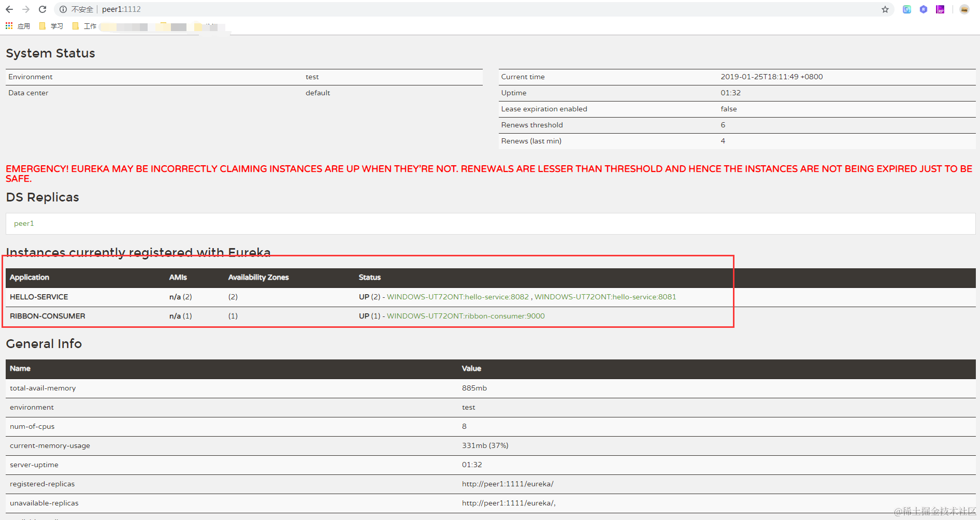Click the registered-replicas URL value
Image resolution: width=980 pixels, height=520 pixels.
click(508, 484)
